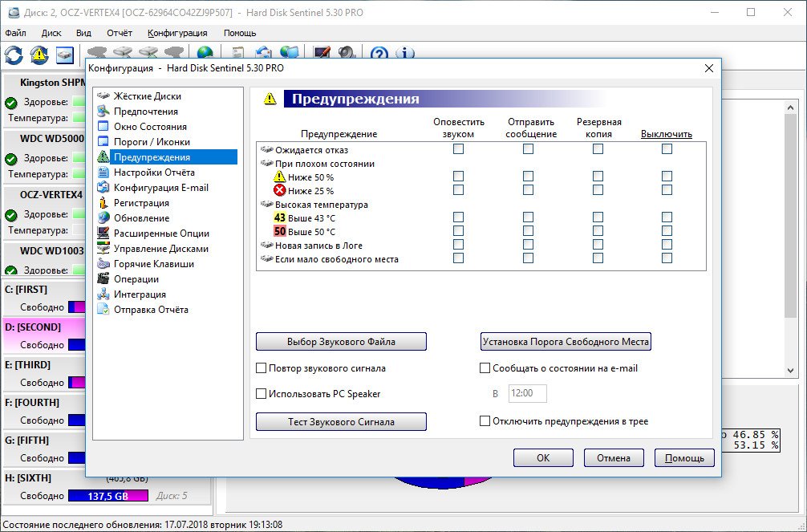Click the main window scrollbar up arrow
This screenshot has width=807, height=532.
click(790, 107)
